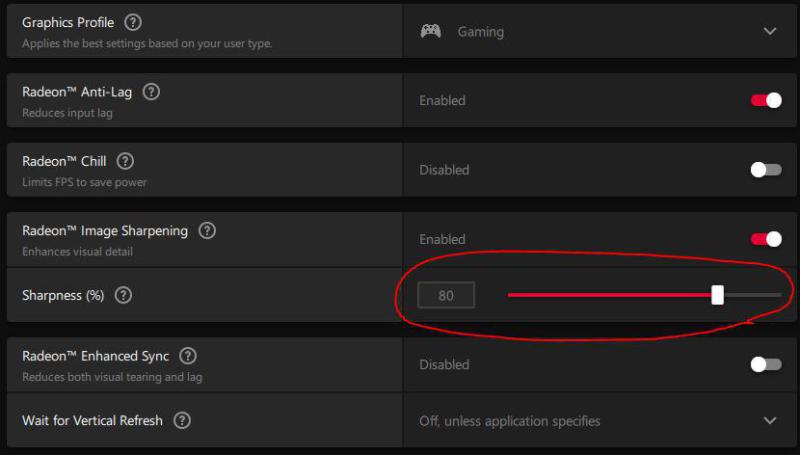
Task: Click the gamepad icon in the Gaming profile
Action: coord(430,31)
